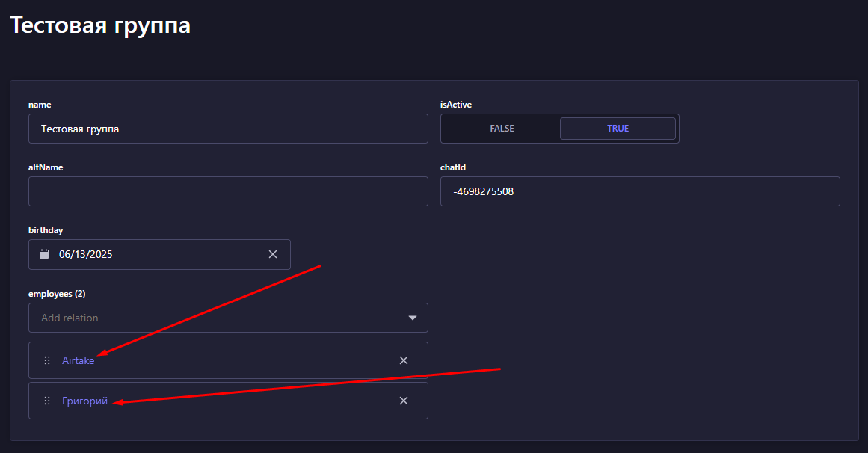Screen dimensions: 868x453
Task: Click the chatId field with -4698275508
Action: 639,191
